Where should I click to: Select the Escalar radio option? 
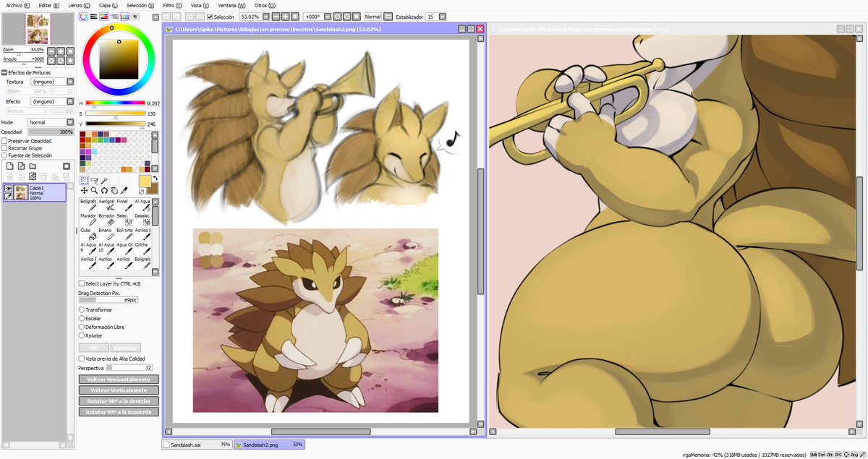tap(81, 318)
